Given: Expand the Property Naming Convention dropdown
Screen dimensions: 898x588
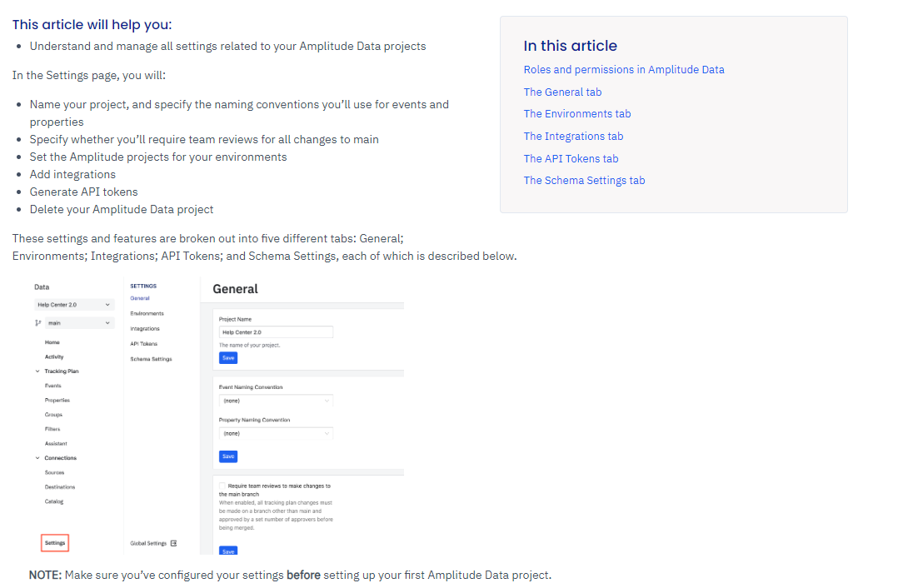Looking at the screenshot, I should click(276, 433).
